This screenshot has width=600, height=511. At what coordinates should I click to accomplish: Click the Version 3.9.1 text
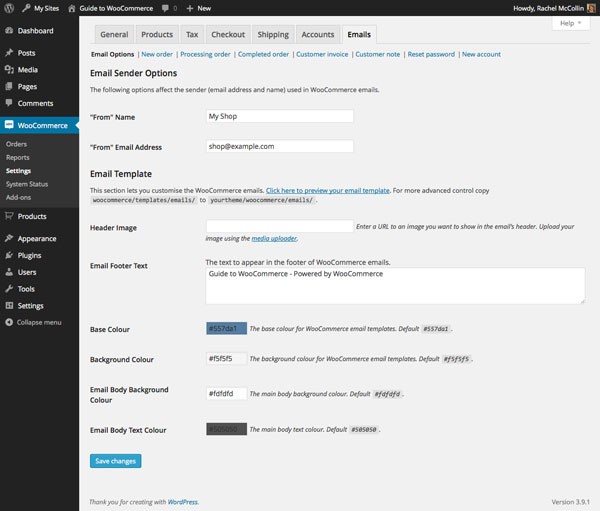(571, 502)
